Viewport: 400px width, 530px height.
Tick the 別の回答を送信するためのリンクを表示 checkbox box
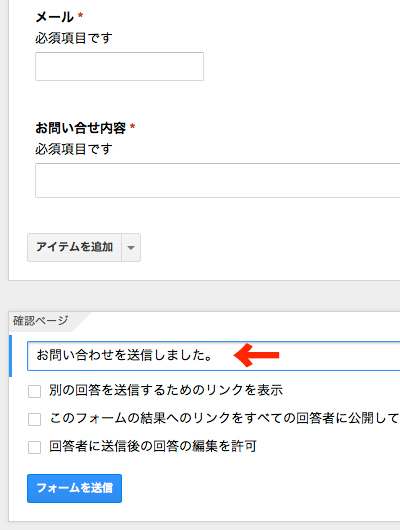(34, 391)
